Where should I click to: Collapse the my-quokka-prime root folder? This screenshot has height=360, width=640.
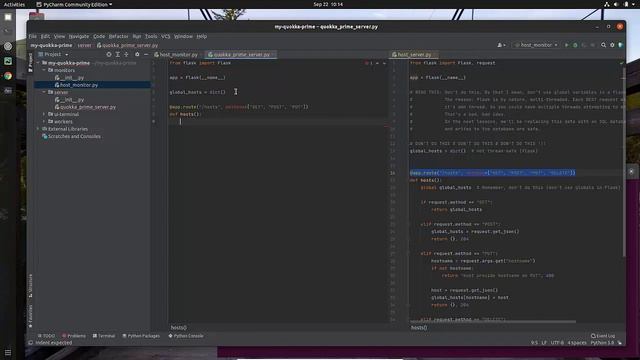[39, 63]
